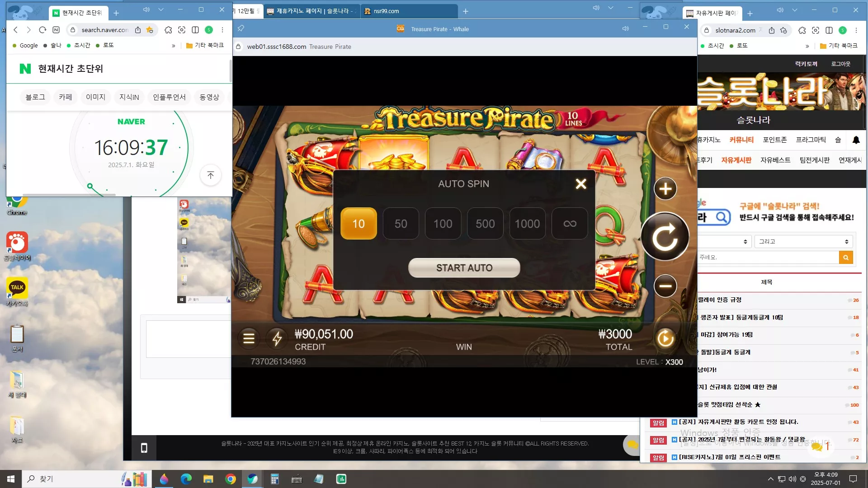Toggle split view in Naver window
This screenshot has width=868, height=488.
point(195,30)
